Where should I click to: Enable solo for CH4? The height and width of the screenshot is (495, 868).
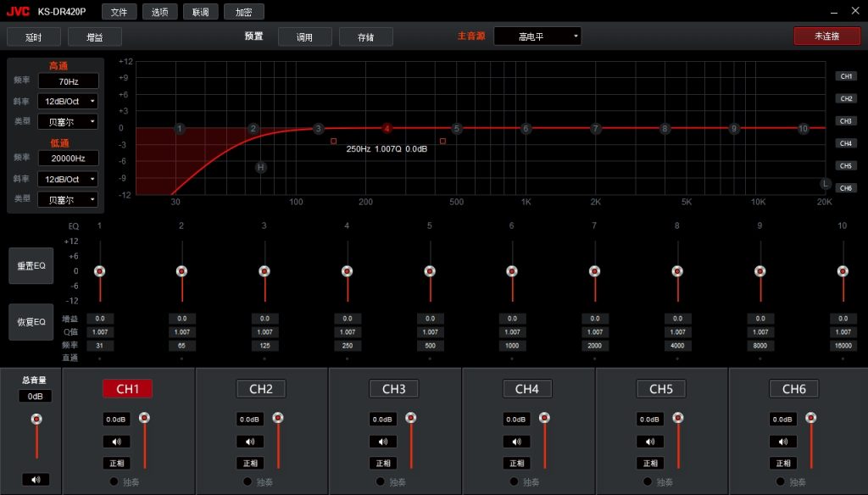coord(514,481)
